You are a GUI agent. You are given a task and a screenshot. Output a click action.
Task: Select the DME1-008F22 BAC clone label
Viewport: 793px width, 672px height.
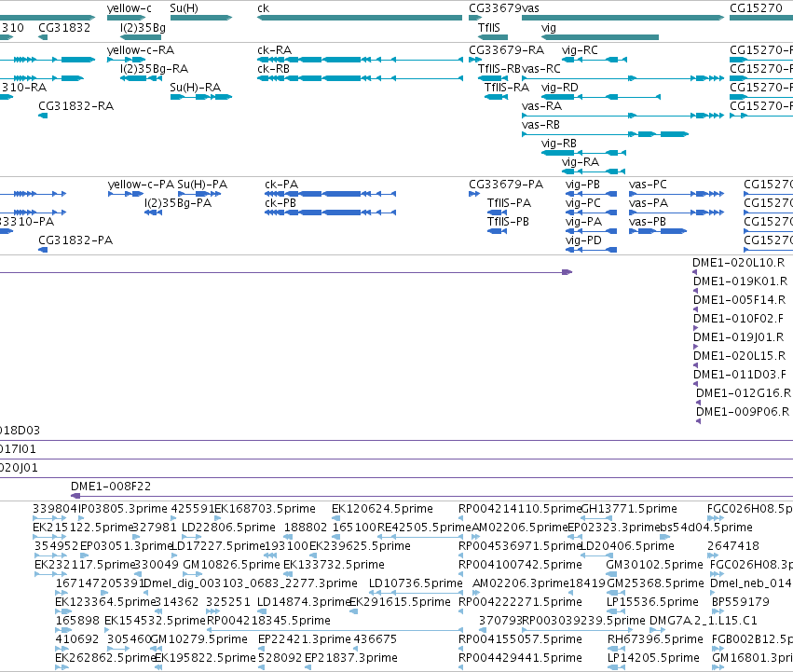[x=111, y=487]
